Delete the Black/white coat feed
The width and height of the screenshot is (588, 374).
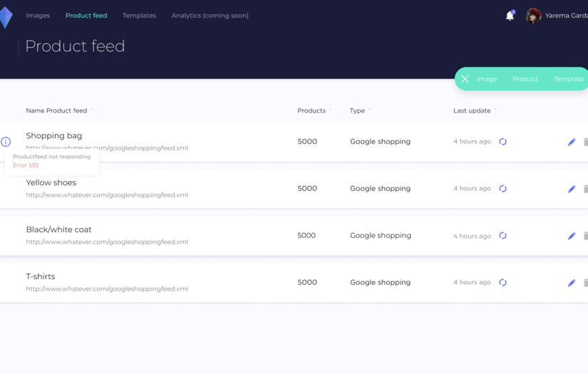585,236
